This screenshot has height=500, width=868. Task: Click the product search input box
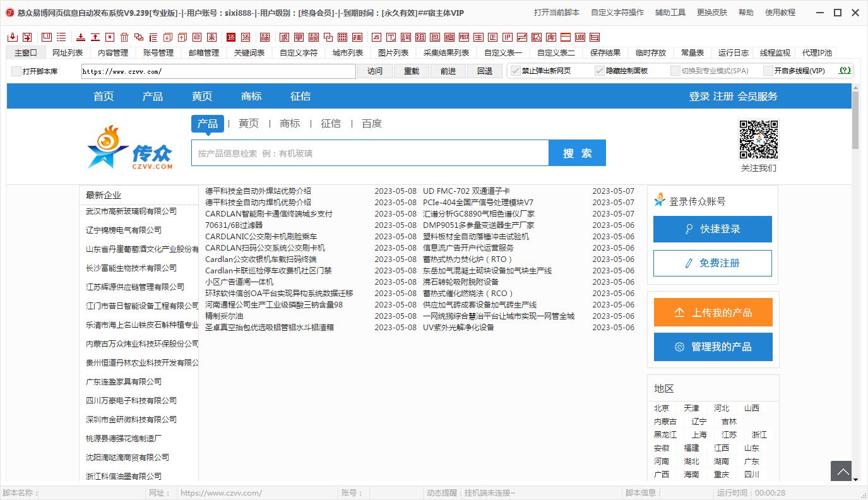(x=370, y=153)
